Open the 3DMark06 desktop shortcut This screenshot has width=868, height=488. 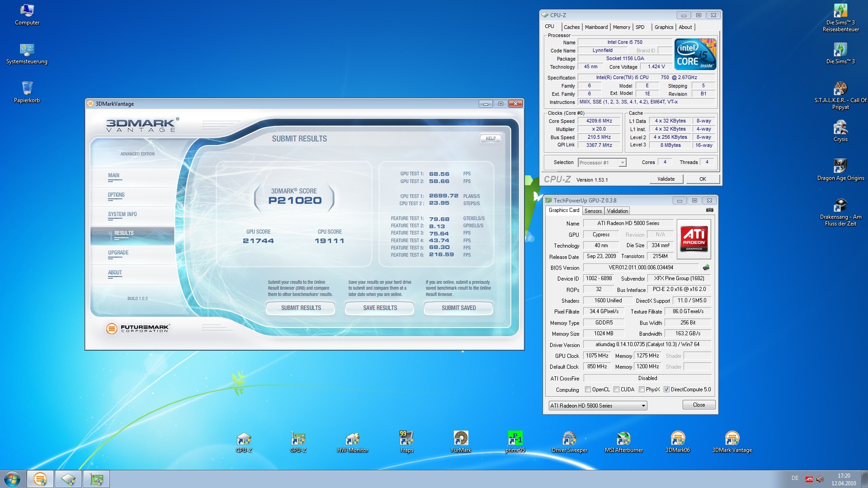678,442
